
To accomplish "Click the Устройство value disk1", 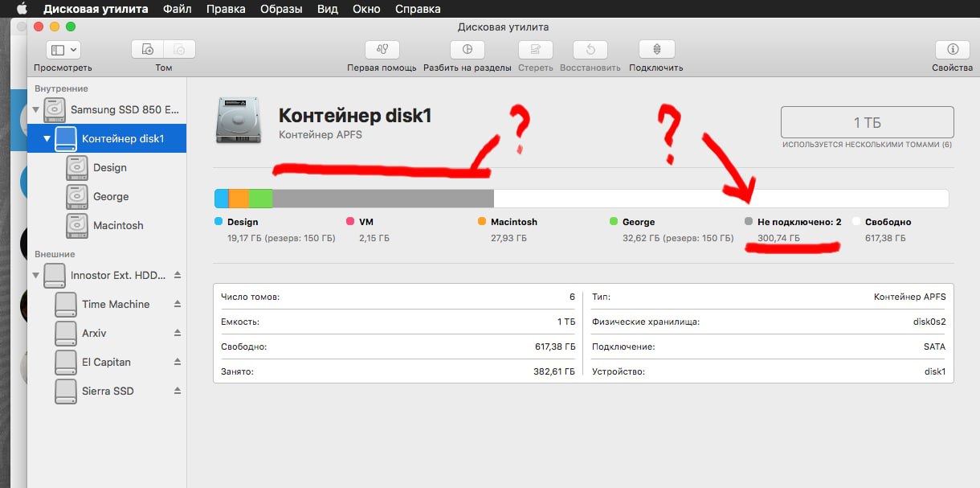I will click(935, 371).
